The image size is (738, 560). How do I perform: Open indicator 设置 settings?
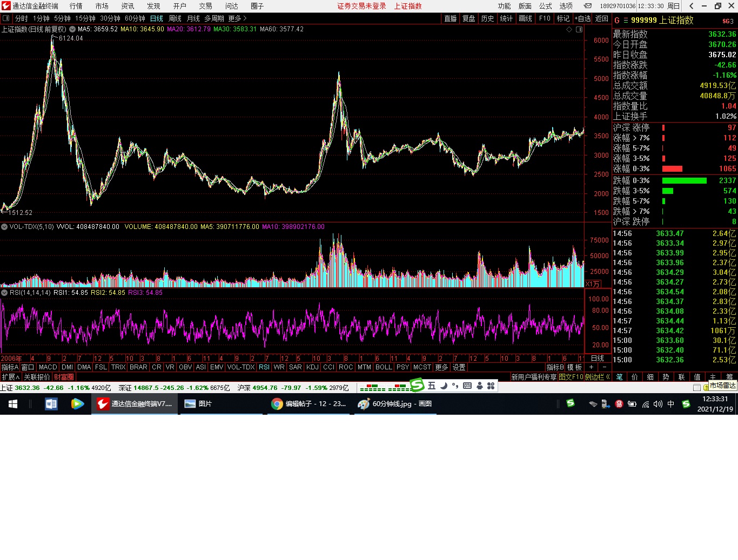459,367
